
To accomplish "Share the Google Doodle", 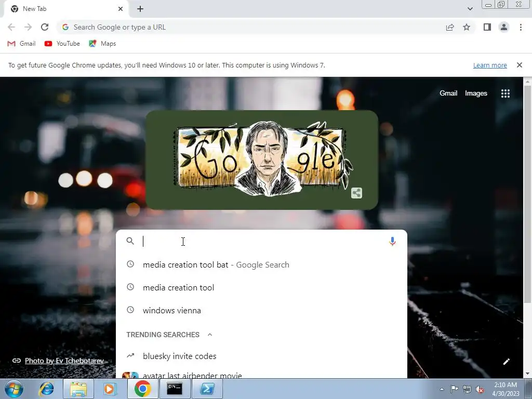I will 356,193.
